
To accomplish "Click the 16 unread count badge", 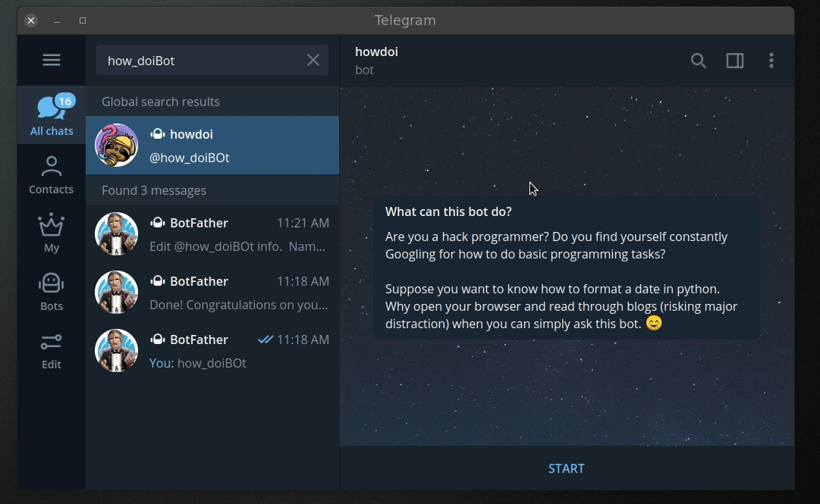I will tap(64, 101).
